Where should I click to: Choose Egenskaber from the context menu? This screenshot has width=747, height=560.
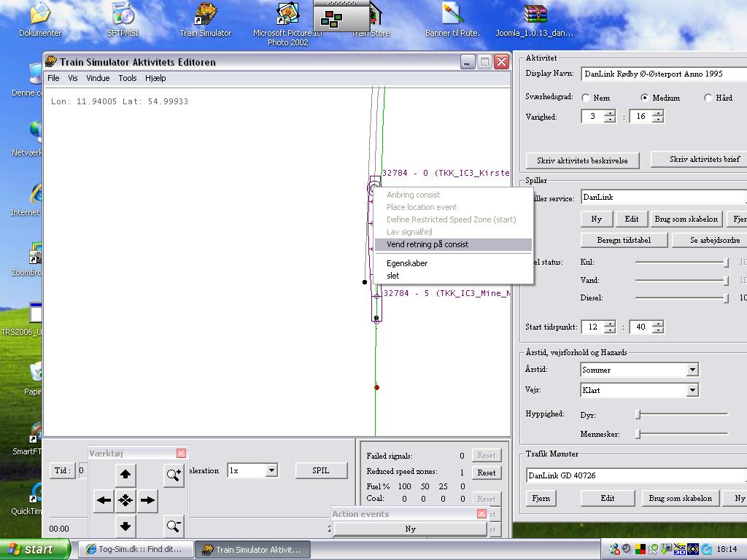(x=453, y=263)
